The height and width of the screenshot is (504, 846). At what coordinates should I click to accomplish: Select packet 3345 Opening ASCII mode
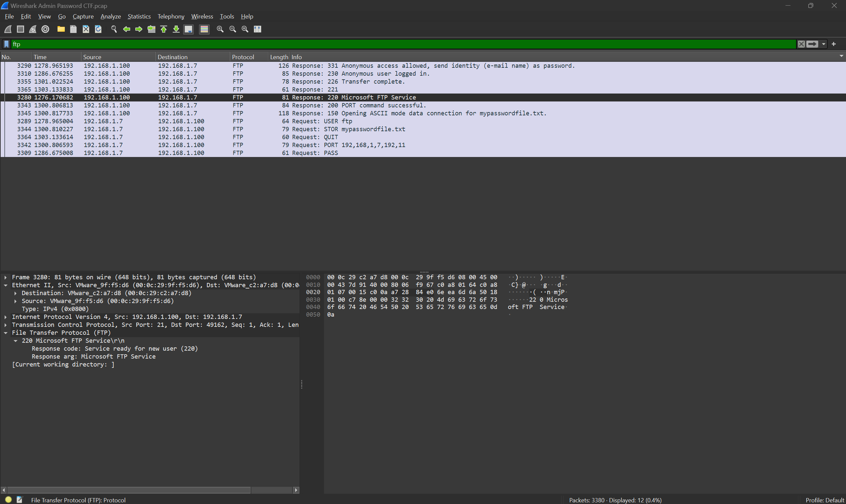[423, 113]
